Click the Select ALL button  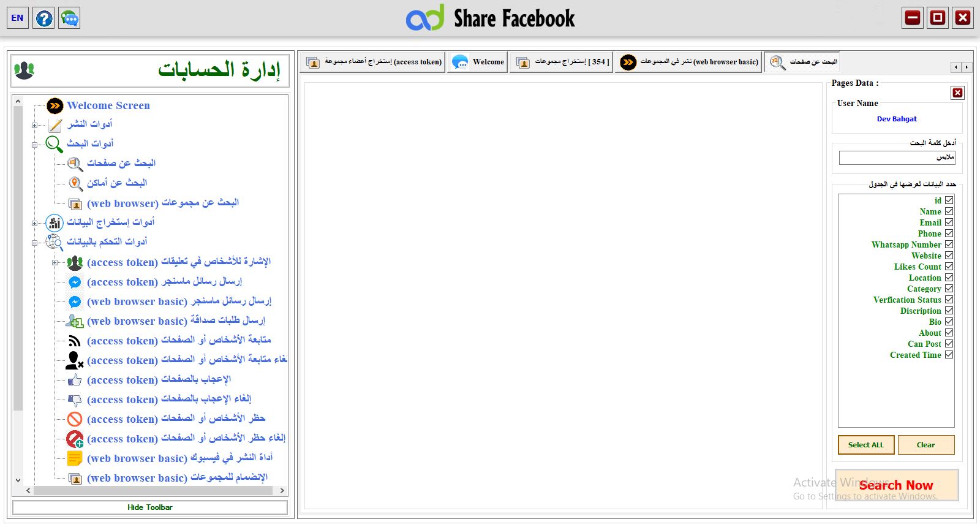(x=866, y=445)
